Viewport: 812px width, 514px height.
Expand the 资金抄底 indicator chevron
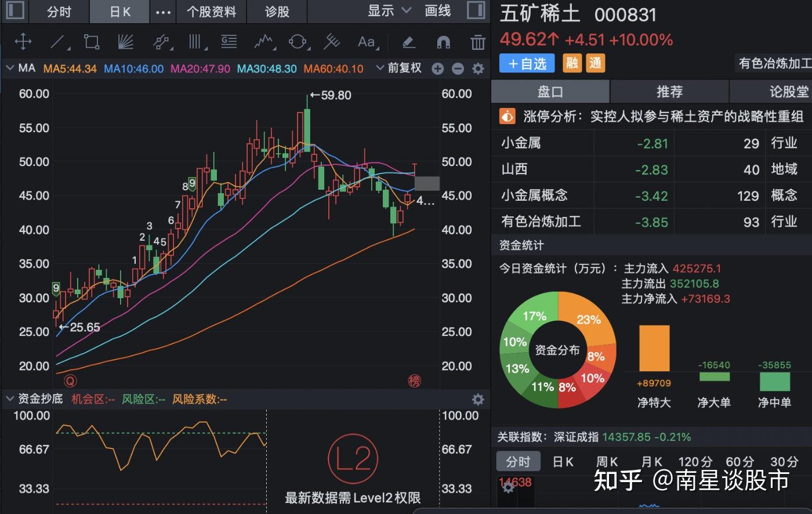(x=10, y=399)
